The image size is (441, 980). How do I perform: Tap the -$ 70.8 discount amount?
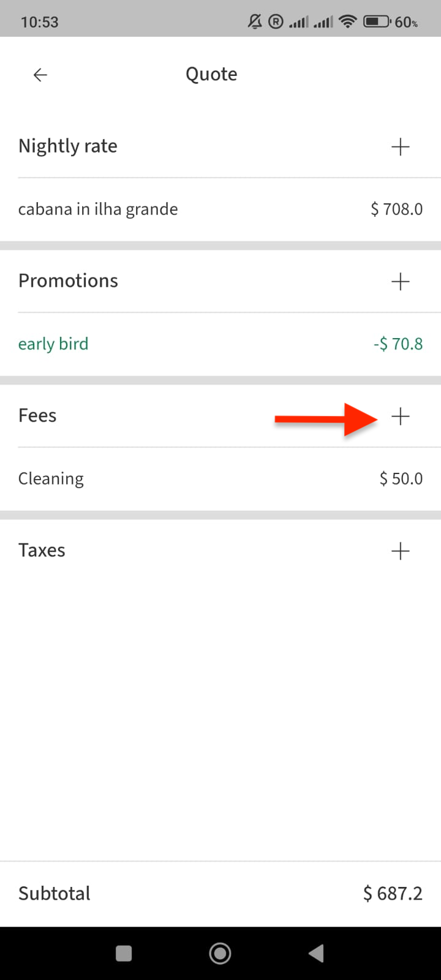point(398,344)
